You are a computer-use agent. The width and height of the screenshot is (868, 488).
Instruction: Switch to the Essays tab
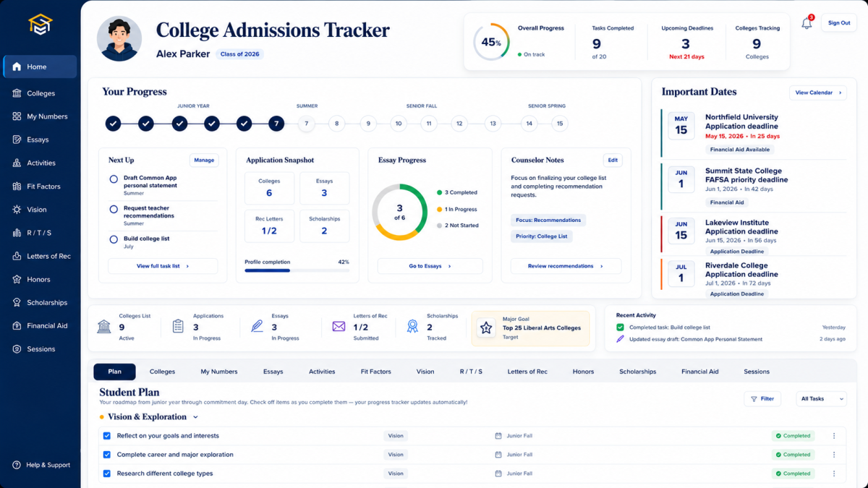(273, 372)
